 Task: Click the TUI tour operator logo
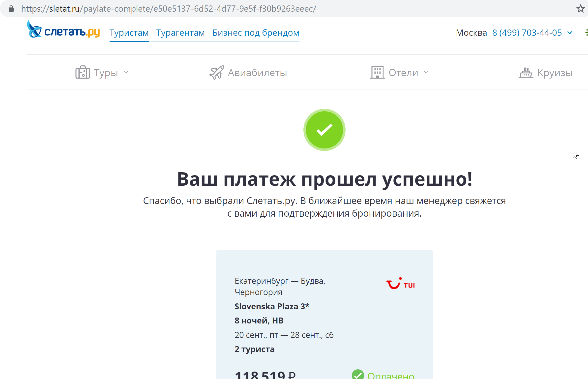pyautogui.click(x=400, y=284)
